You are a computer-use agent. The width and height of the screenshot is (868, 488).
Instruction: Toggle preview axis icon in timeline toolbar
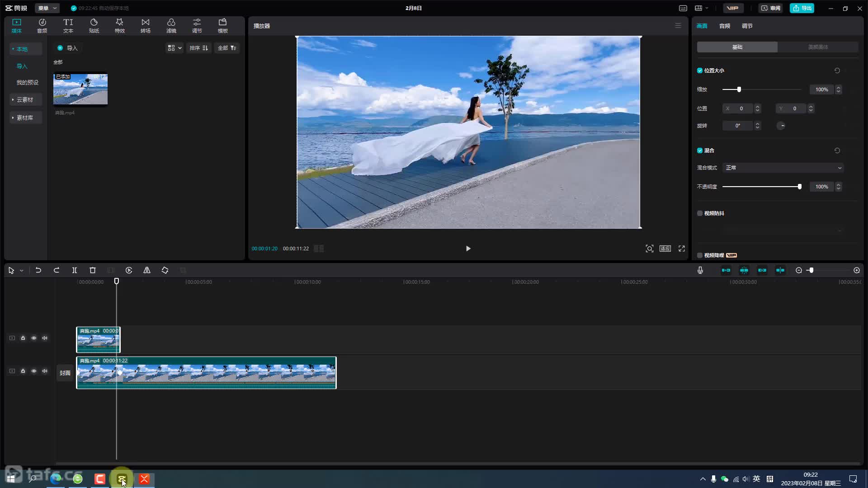780,270
